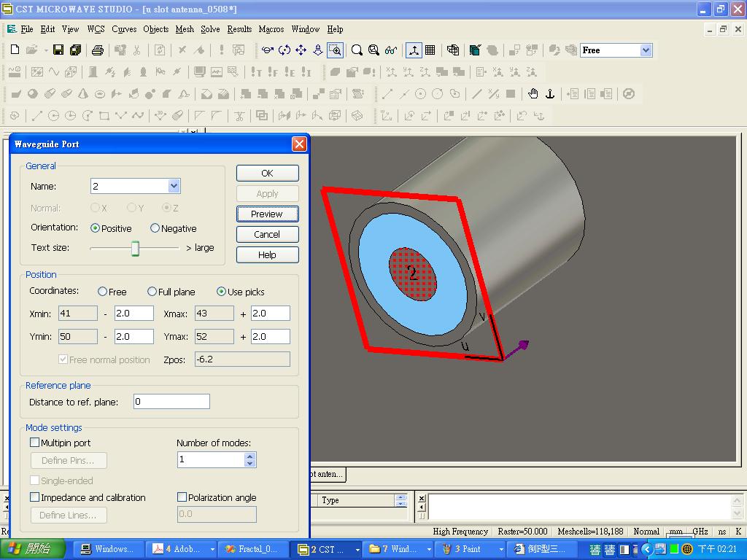The width and height of the screenshot is (747, 560).
Task: Open the Curves menu
Action: coord(124,29)
